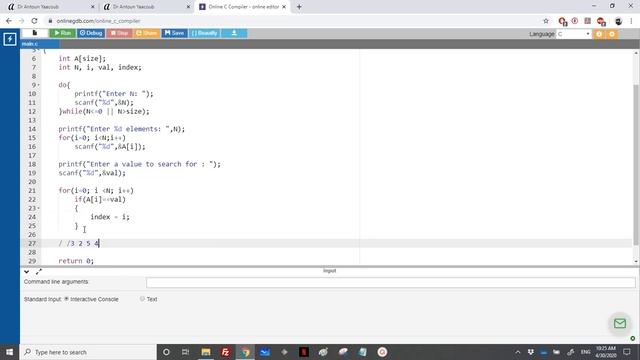Click the download code icon
The image size is (640, 360).
click(234, 33)
